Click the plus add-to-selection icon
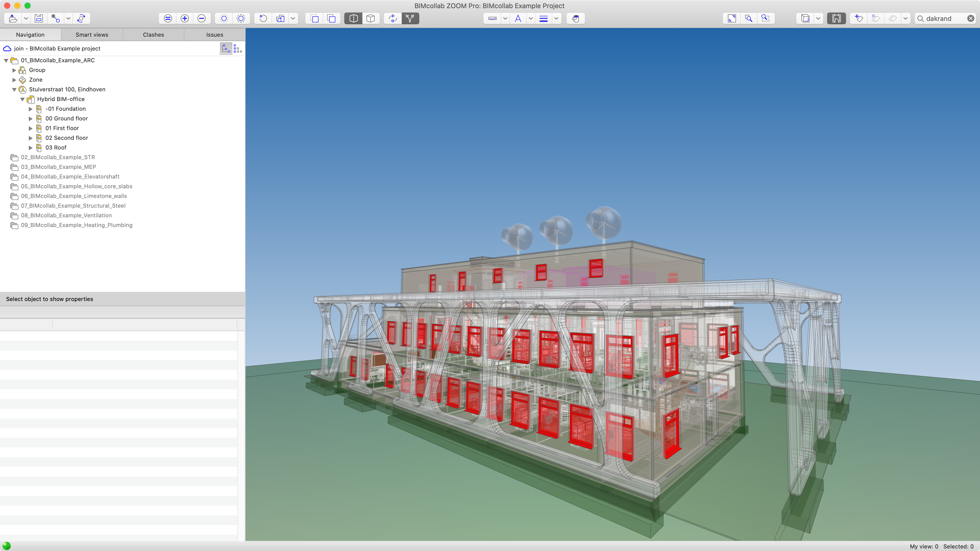Screen dimensions: 980x551 pyautogui.click(x=185, y=18)
